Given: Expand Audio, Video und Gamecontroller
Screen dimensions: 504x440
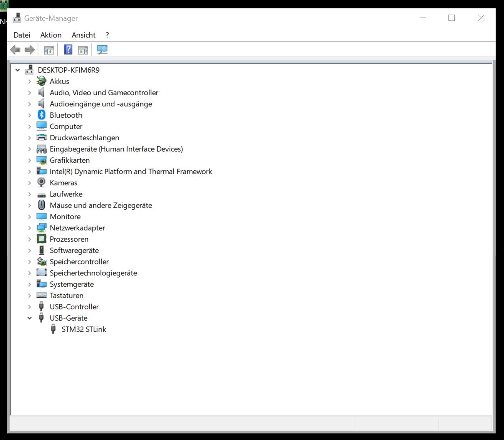Looking at the screenshot, I should pos(29,93).
